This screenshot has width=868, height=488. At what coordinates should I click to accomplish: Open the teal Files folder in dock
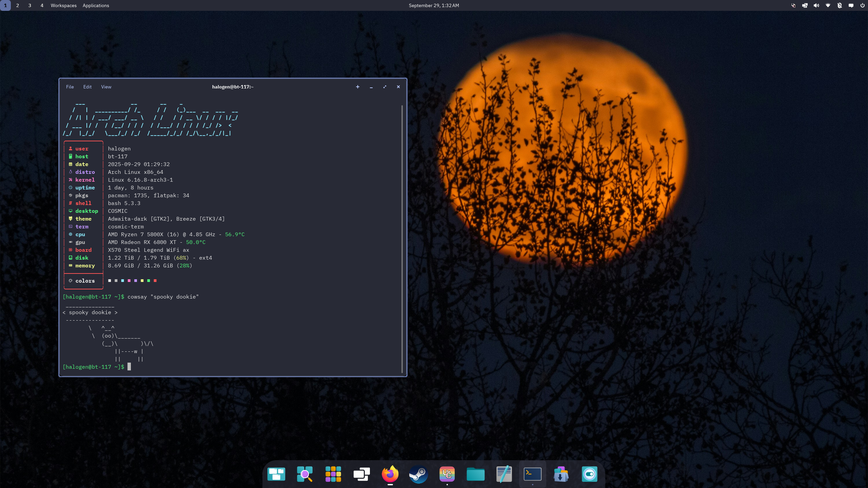[x=475, y=474]
